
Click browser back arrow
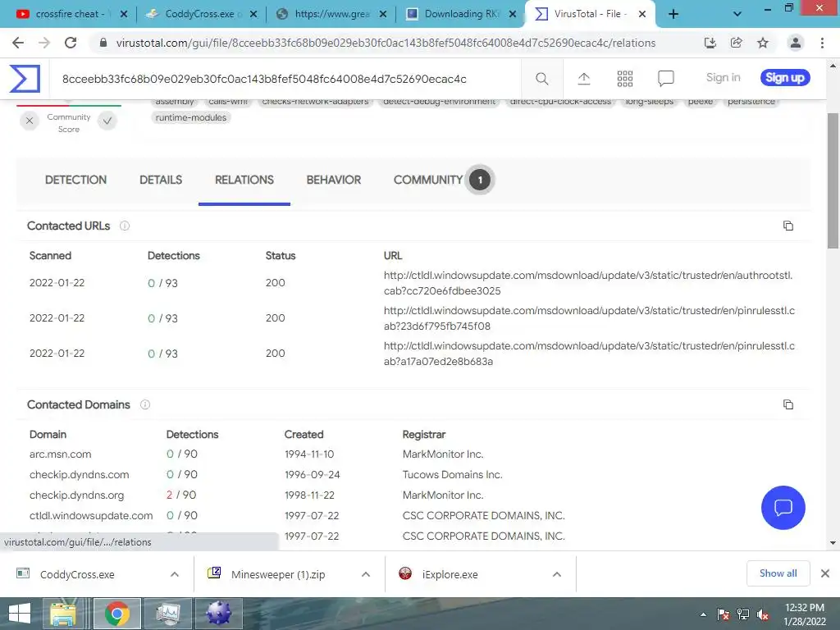tap(18, 43)
